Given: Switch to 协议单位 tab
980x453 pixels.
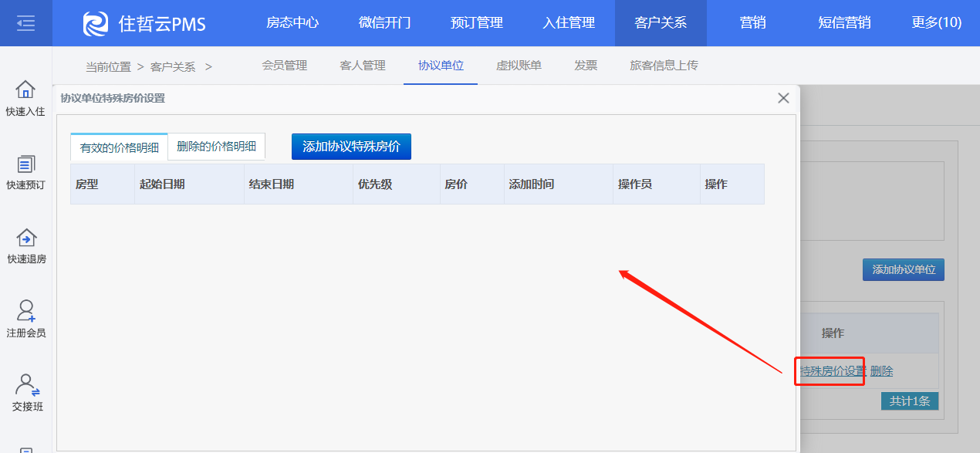Looking at the screenshot, I should [x=441, y=66].
